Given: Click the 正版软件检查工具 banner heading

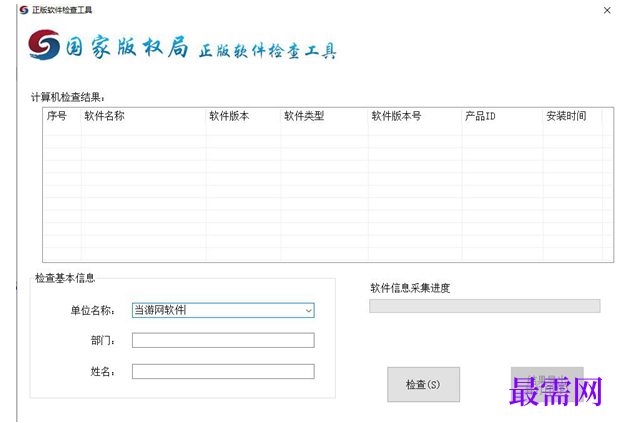Looking at the screenshot, I should coord(268,51).
